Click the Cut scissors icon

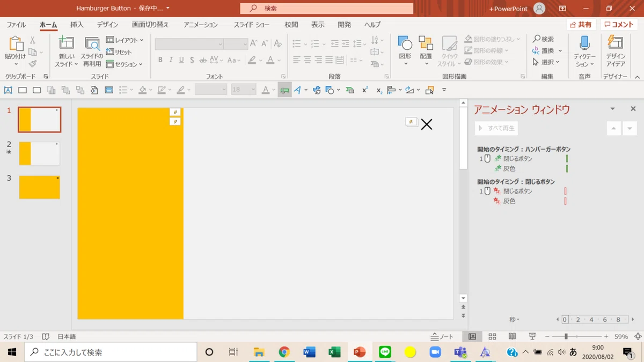(32, 40)
